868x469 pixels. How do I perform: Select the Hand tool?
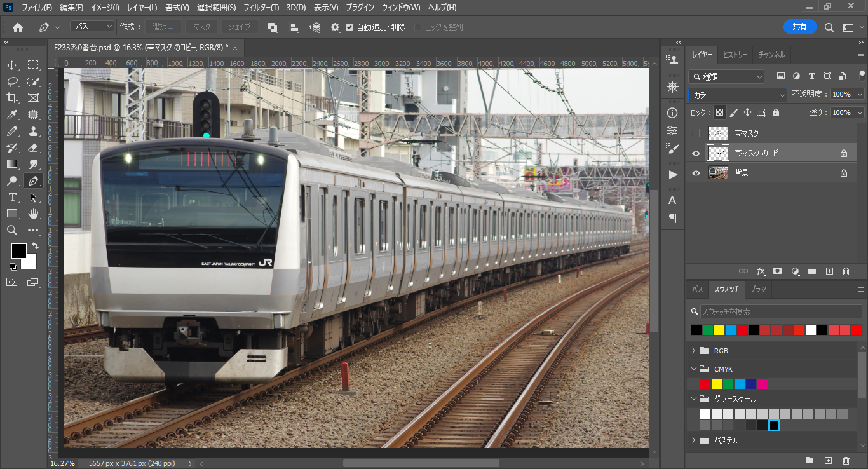click(x=34, y=214)
